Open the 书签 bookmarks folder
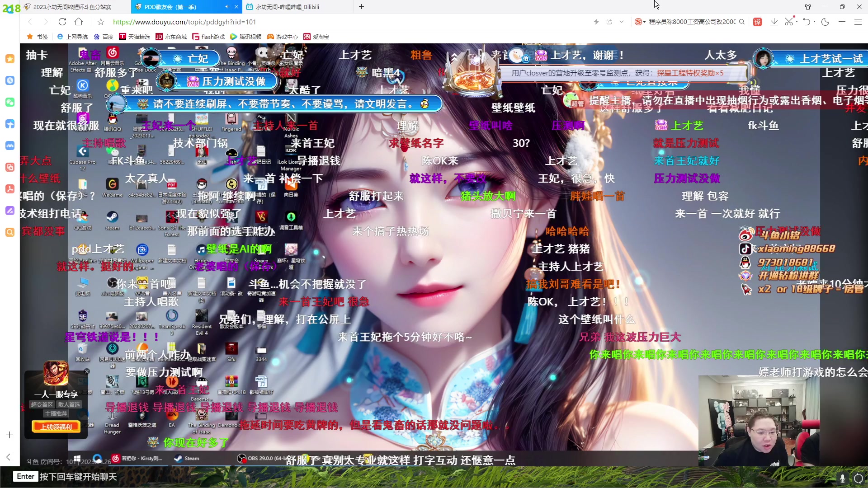This screenshot has height=488, width=868. pyautogui.click(x=38, y=37)
